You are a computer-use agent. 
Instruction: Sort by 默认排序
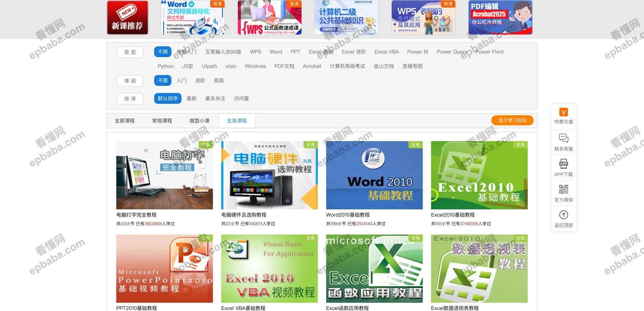[168, 98]
